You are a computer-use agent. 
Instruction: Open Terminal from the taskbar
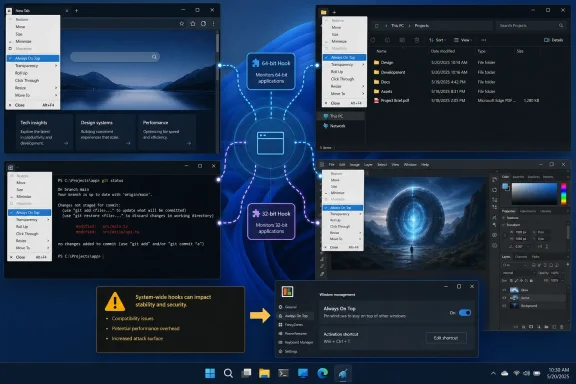(x=283, y=373)
